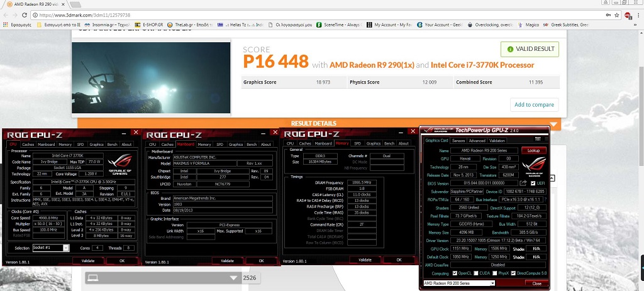Open the Greek Subtitles bookmark
This screenshot has height=291, width=644.
coord(565,25)
